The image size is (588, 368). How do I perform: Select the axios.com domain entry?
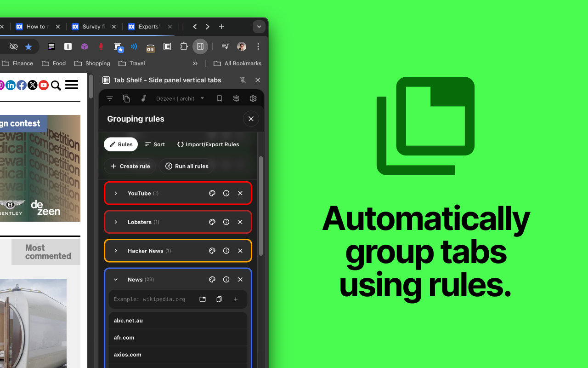coord(178,355)
